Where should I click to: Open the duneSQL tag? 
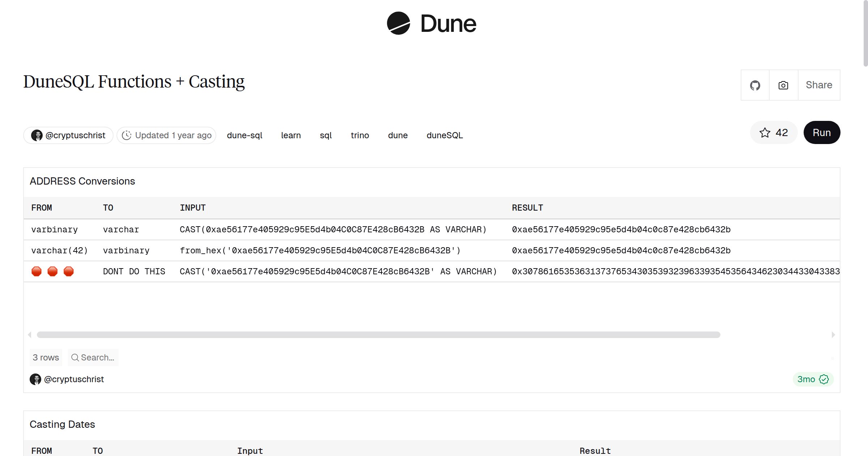(444, 135)
